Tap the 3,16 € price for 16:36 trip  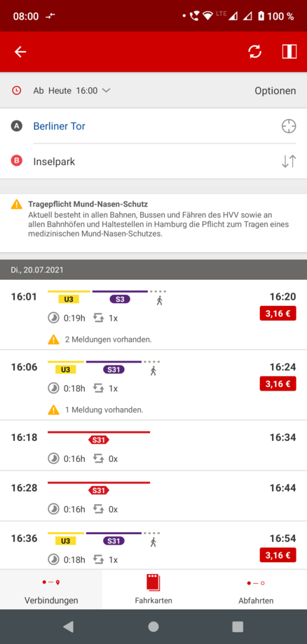pyautogui.click(x=278, y=555)
